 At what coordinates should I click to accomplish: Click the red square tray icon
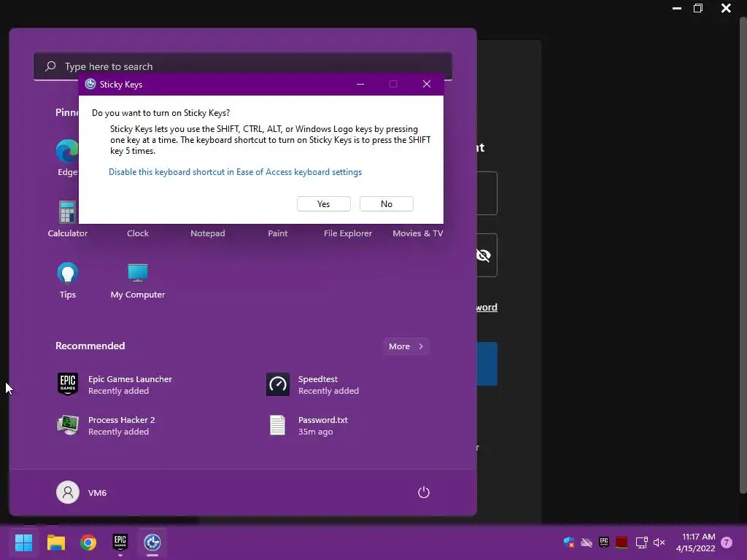tap(622, 542)
